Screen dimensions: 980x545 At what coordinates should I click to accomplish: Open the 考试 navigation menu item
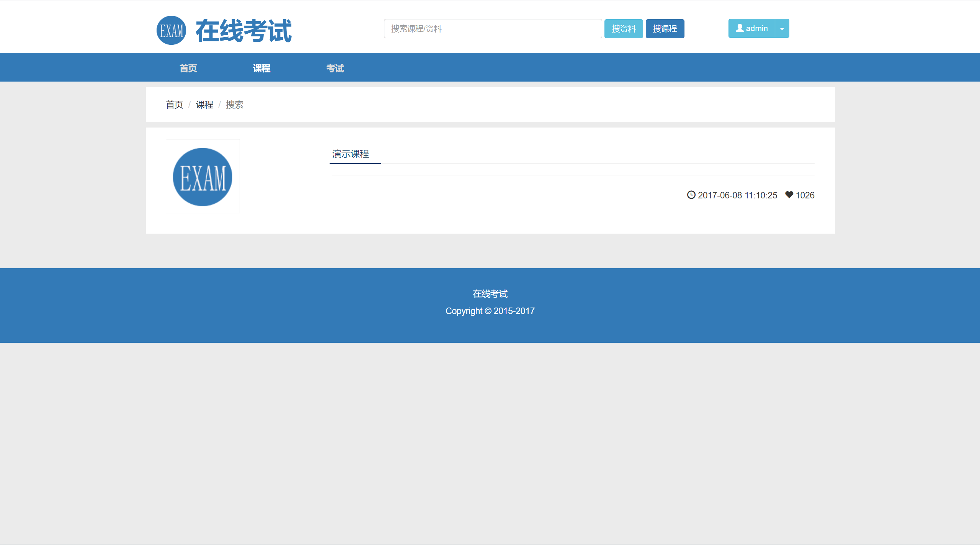click(335, 68)
